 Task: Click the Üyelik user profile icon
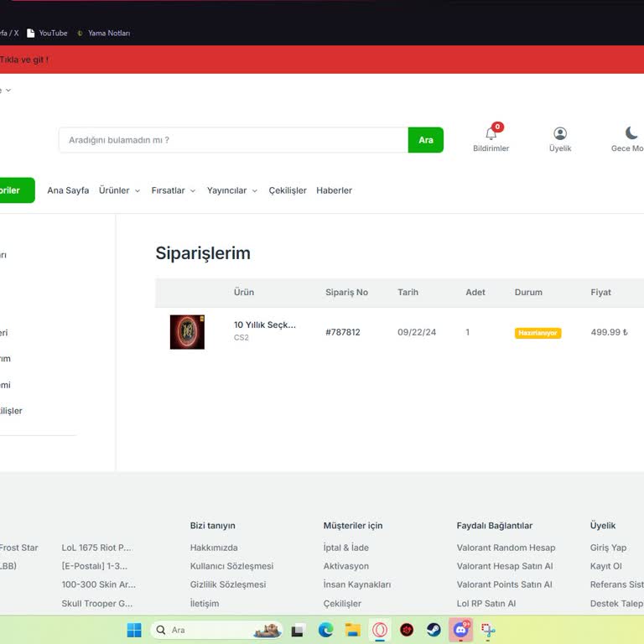[560, 134]
